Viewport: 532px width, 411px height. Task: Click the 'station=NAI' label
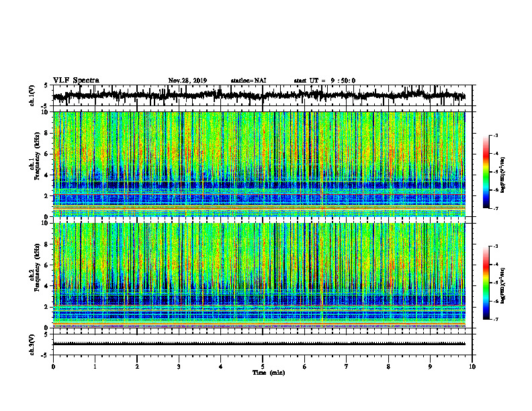[x=249, y=81]
